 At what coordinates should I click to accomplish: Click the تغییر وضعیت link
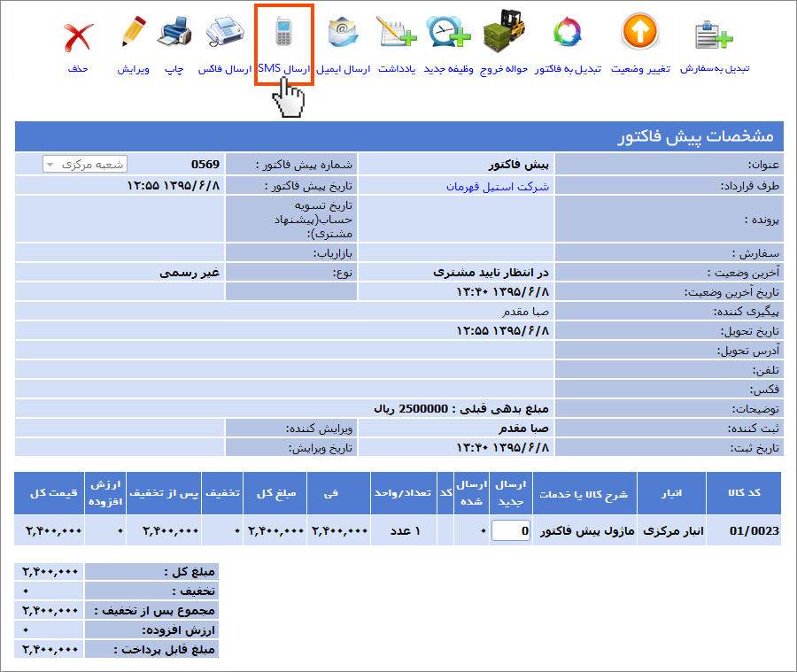(x=640, y=69)
